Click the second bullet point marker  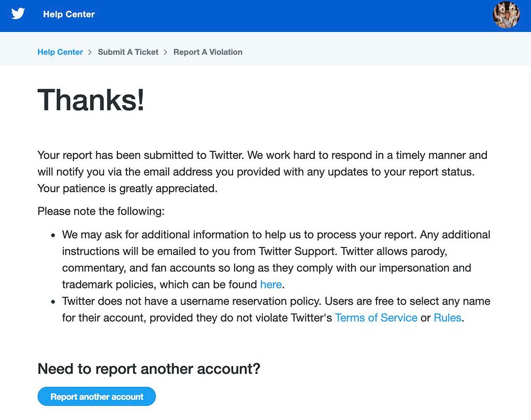[x=53, y=302]
